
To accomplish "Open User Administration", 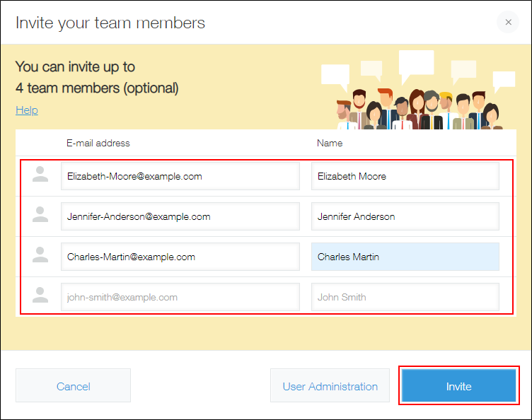I will pyautogui.click(x=330, y=386).
